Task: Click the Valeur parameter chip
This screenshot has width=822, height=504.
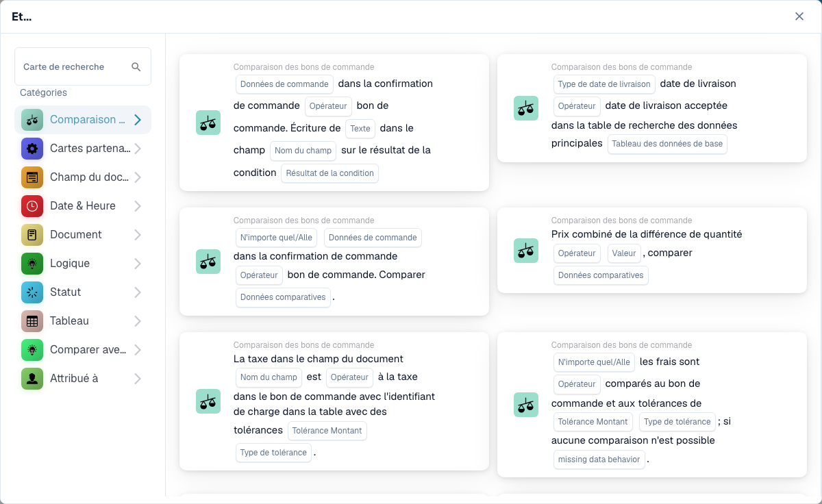Action: 625,253
